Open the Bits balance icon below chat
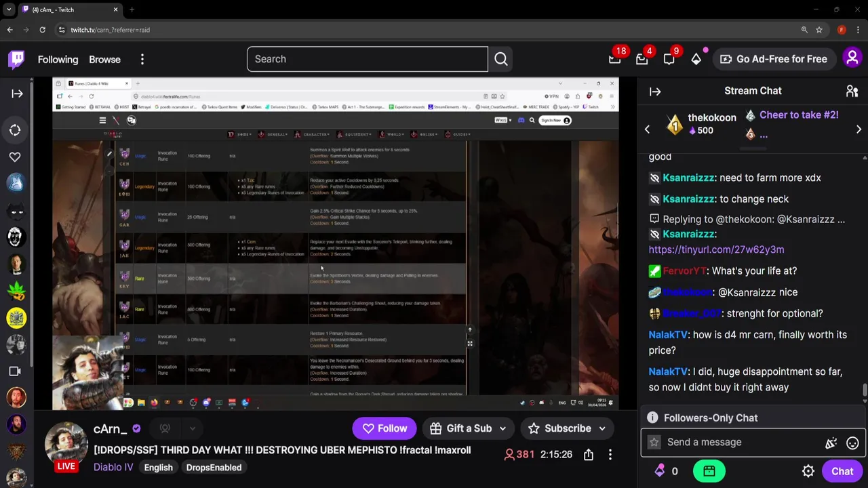Viewport: 868px width, 488px height. [x=660, y=471]
